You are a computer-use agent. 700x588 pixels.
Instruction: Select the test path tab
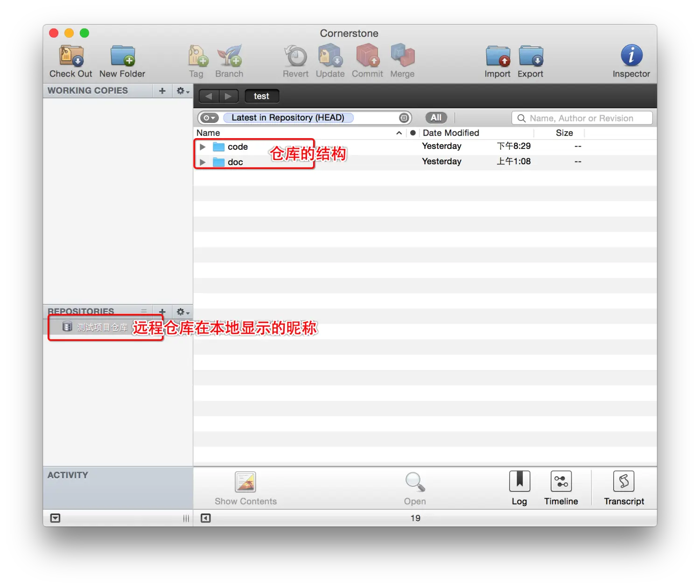pos(262,96)
